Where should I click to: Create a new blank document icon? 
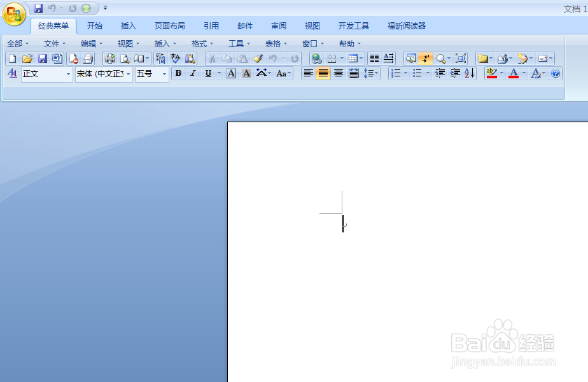12,59
